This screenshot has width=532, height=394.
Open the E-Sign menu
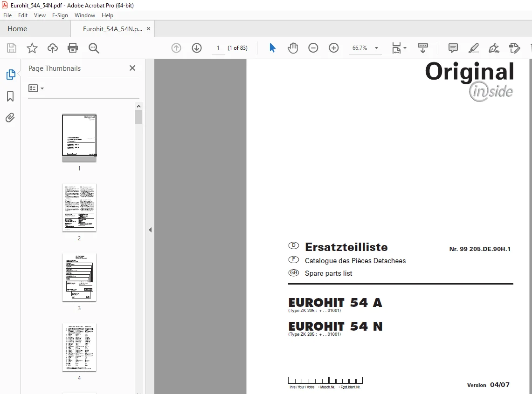coord(60,15)
